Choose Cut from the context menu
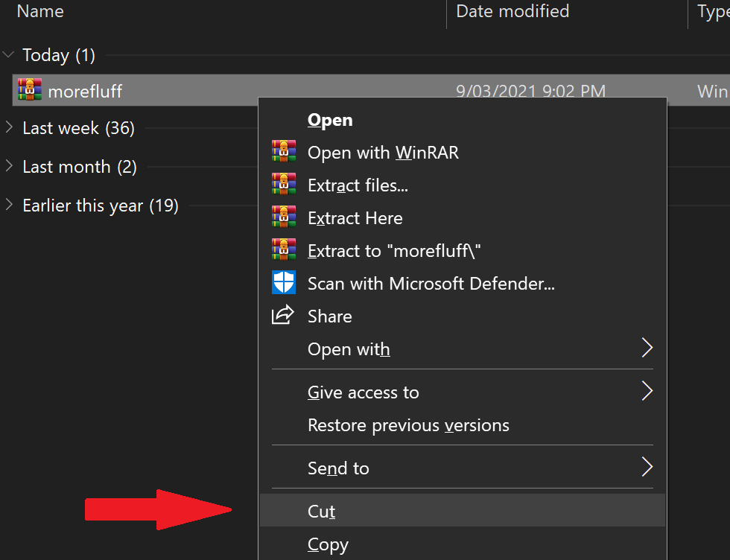730x560 pixels. (322, 512)
